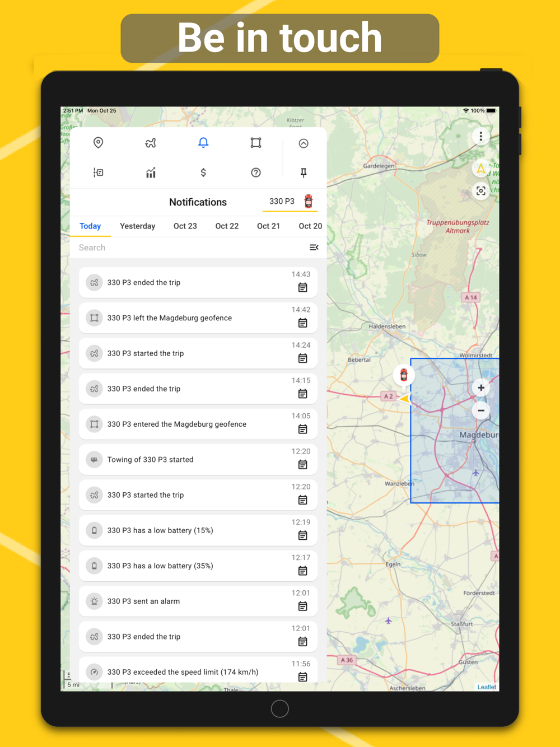
Task: Center map with the focus target icon
Action: 480,191
